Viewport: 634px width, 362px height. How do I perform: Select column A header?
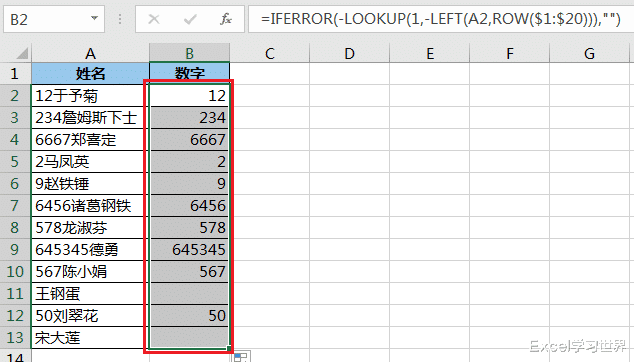pos(90,53)
